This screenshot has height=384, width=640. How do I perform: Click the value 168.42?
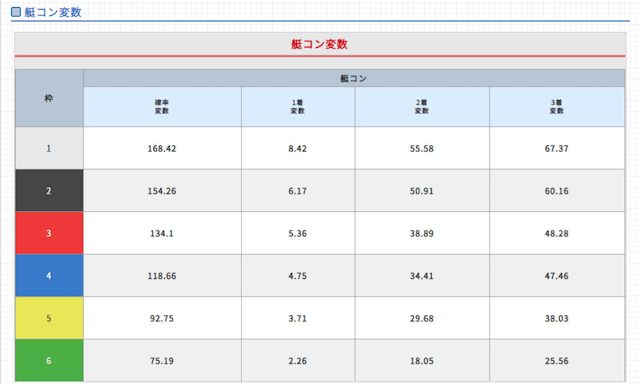[162, 149]
